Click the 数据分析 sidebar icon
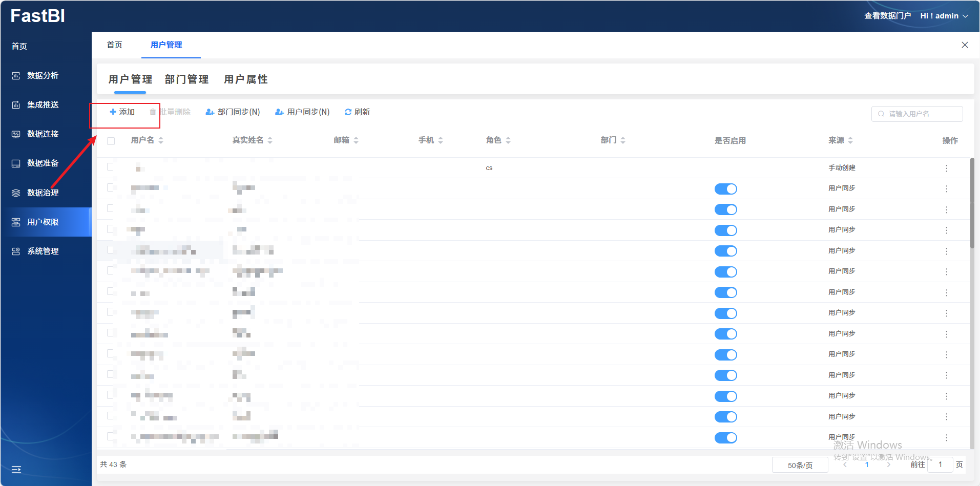 click(x=16, y=76)
